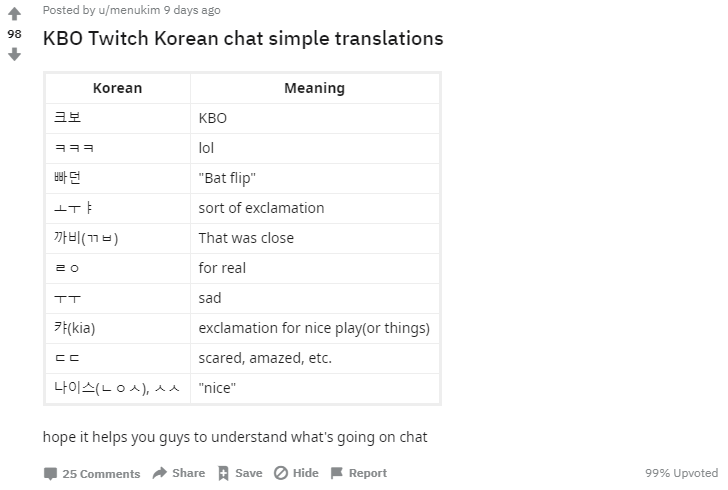Click the post title text
Viewport: 728px width, 490px height.
[x=243, y=39]
